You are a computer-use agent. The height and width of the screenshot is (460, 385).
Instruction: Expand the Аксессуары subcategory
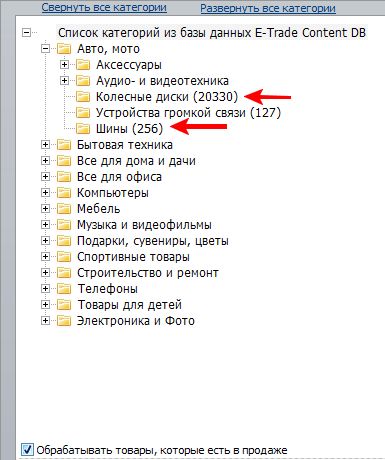pos(64,64)
